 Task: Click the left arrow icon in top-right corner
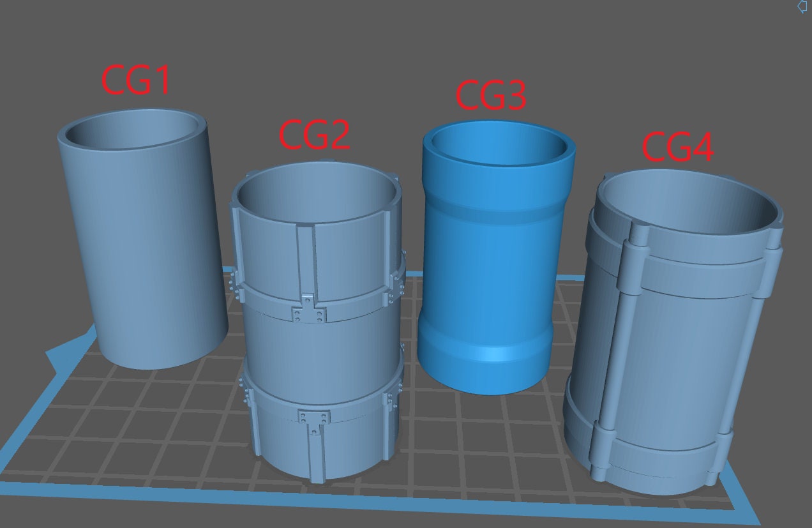pyautogui.click(x=803, y=6)
